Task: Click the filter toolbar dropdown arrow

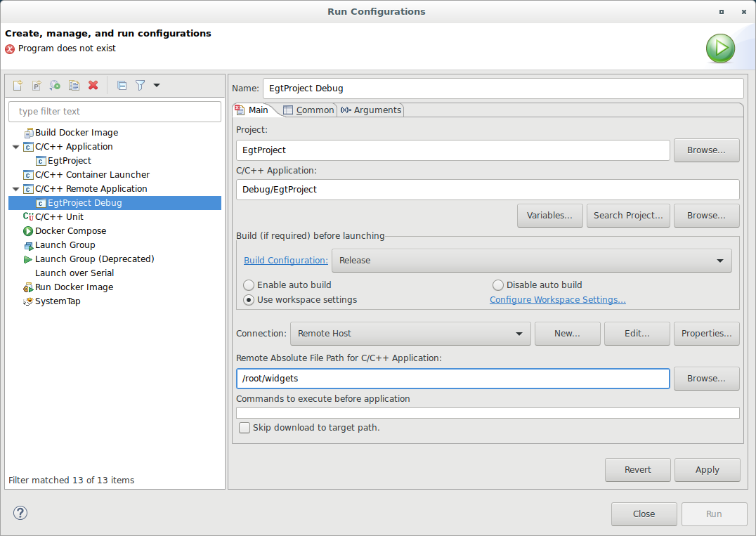Action: 157,85
